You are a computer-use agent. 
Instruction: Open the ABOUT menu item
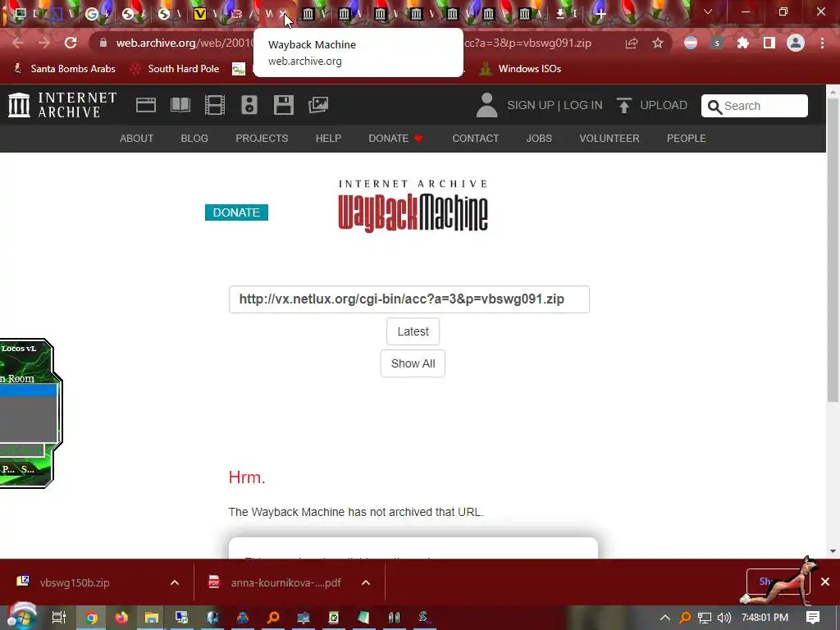pyautogui.click(x=137, y=138)
